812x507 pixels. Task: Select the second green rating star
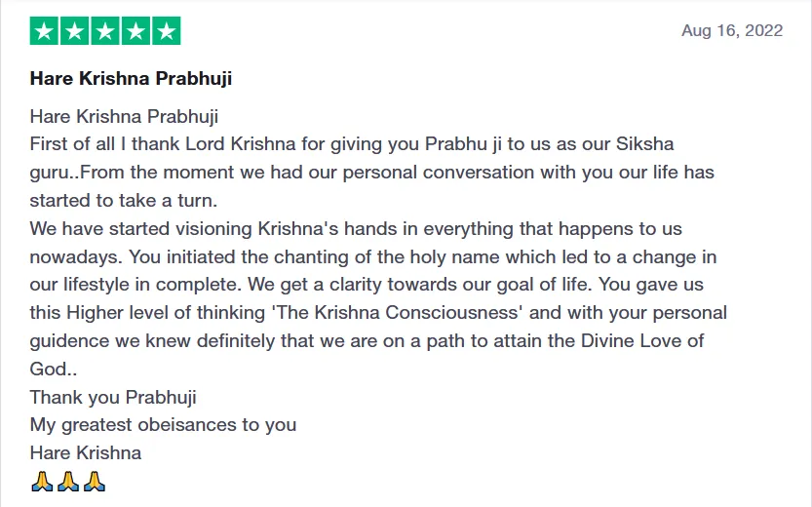[75, 31]
